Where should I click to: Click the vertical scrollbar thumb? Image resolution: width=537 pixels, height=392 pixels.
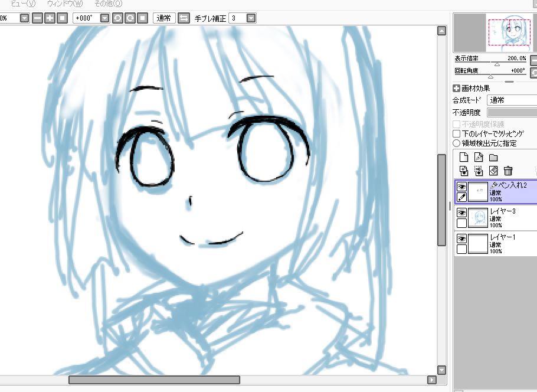441,200
